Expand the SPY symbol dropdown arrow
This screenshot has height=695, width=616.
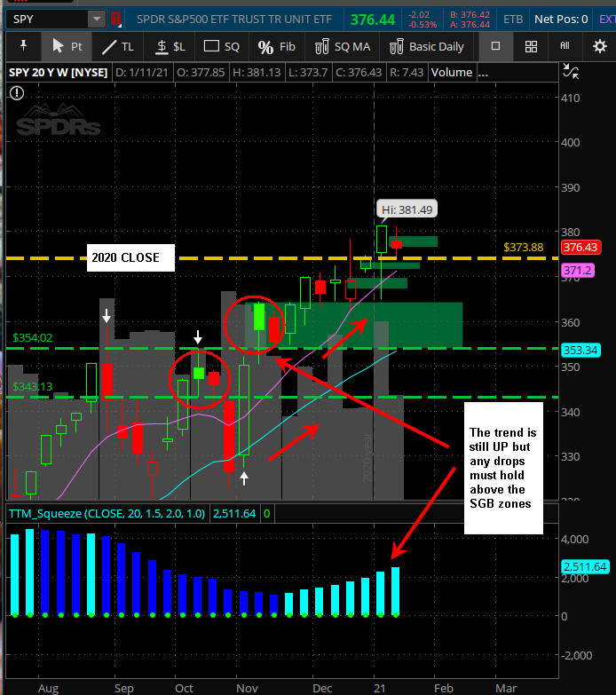[96, 19]
